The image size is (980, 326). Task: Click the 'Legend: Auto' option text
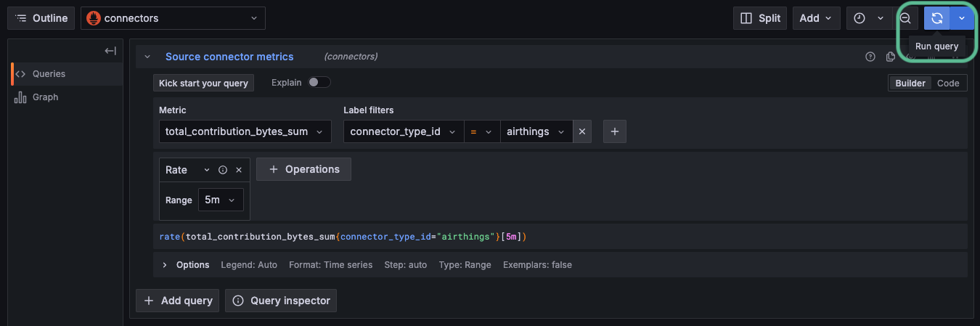[x=249, y=265]
